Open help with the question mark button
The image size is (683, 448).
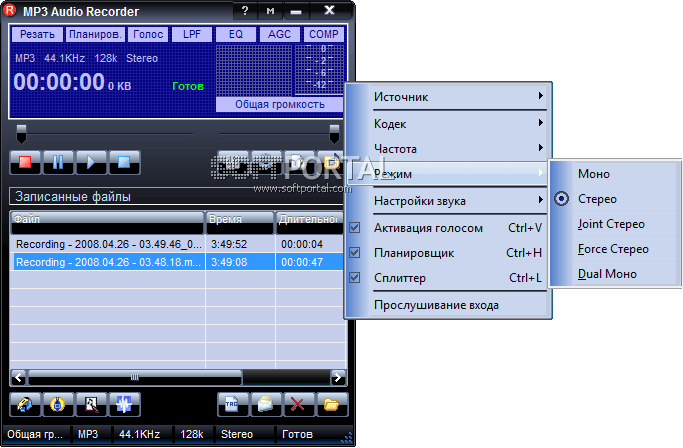pos(245,10)
